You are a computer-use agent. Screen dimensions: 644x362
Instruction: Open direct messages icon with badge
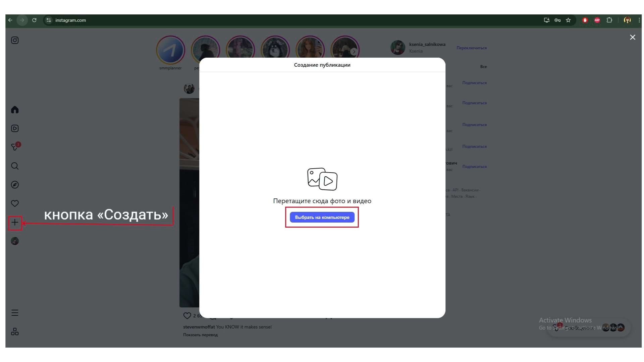click(x=15, y=147)
